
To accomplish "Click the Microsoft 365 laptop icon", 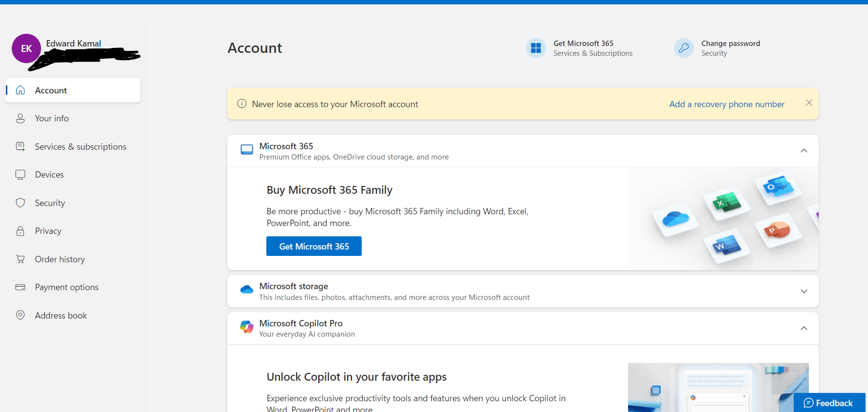I will pos(247,150).
